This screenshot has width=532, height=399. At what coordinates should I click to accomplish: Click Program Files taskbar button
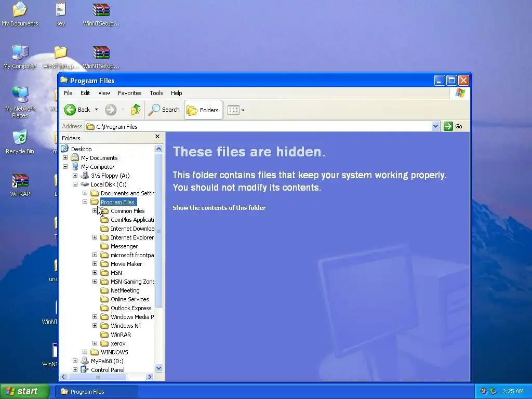[x=97, y=392]
